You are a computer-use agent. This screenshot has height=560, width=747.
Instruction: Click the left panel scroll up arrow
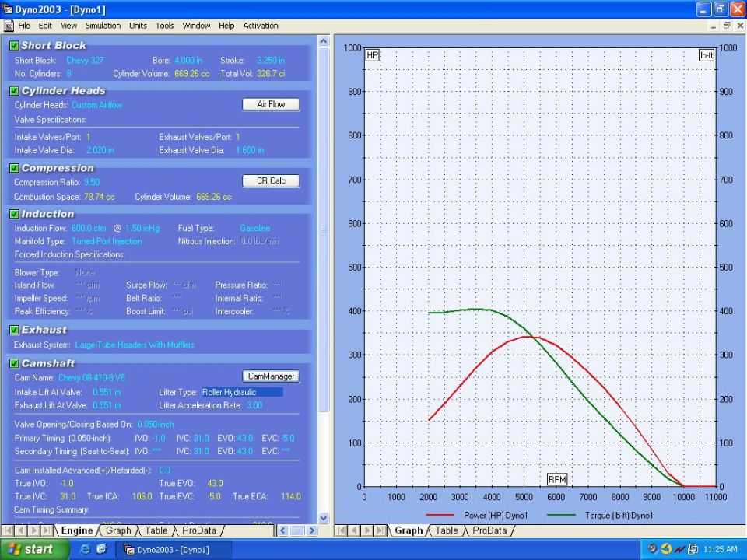point(324,41)
